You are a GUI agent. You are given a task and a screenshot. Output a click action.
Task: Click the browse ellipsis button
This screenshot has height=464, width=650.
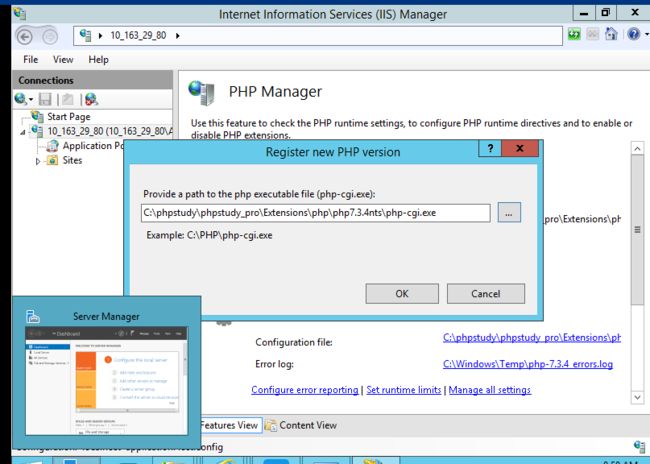509,213
